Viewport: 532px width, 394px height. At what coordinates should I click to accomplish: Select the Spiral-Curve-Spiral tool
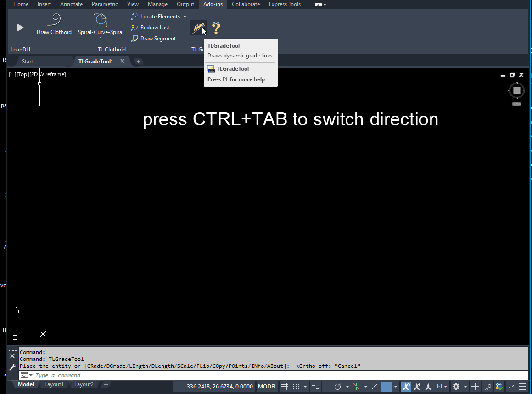[x=101, y=24]
